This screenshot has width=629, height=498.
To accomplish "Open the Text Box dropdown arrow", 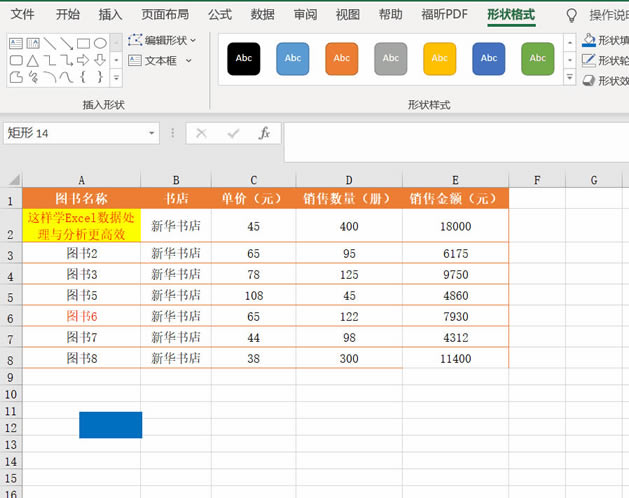I will point(189,61).
